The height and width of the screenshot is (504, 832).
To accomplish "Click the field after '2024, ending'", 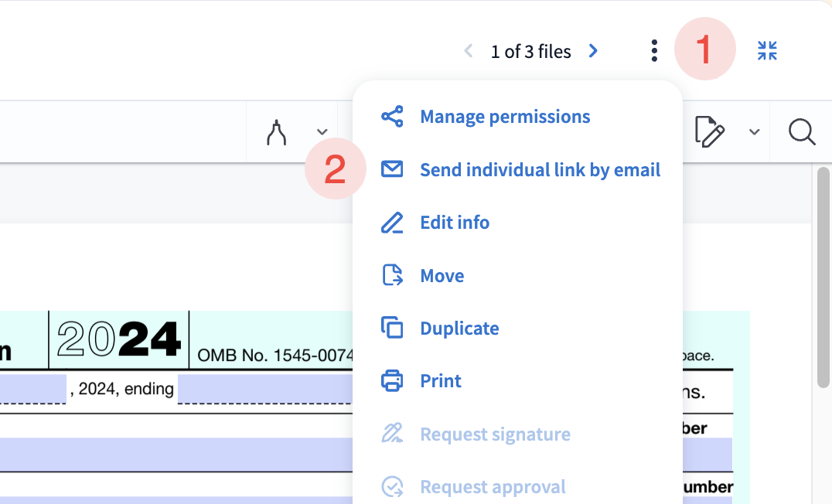I will (264, 389).
